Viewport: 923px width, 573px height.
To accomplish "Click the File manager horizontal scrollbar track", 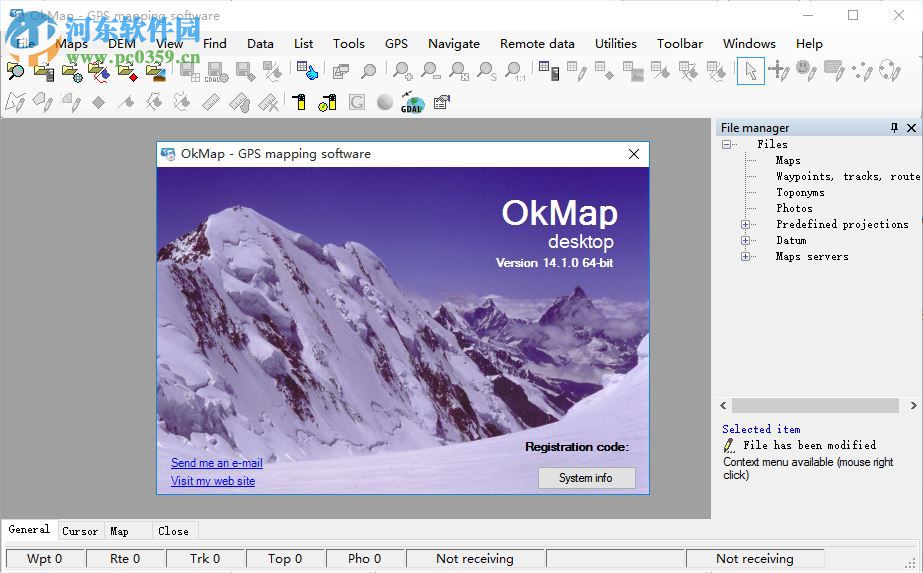I will tap(815, 406).
